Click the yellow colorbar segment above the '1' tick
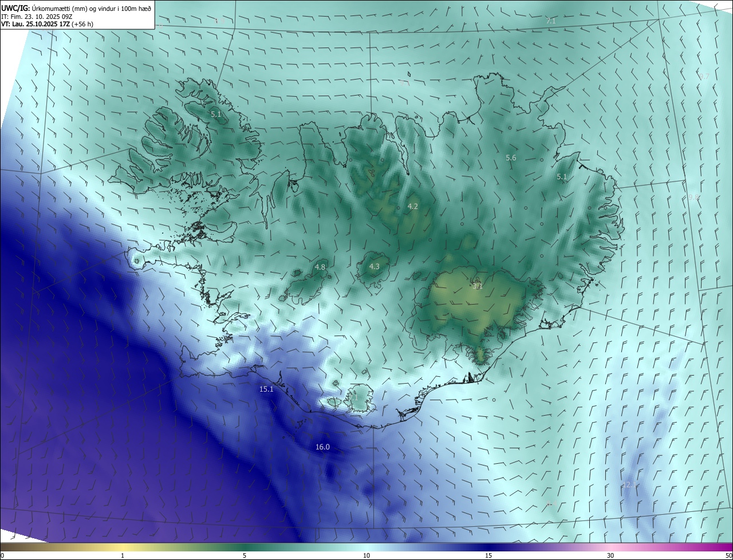 (x=123, y=547)
